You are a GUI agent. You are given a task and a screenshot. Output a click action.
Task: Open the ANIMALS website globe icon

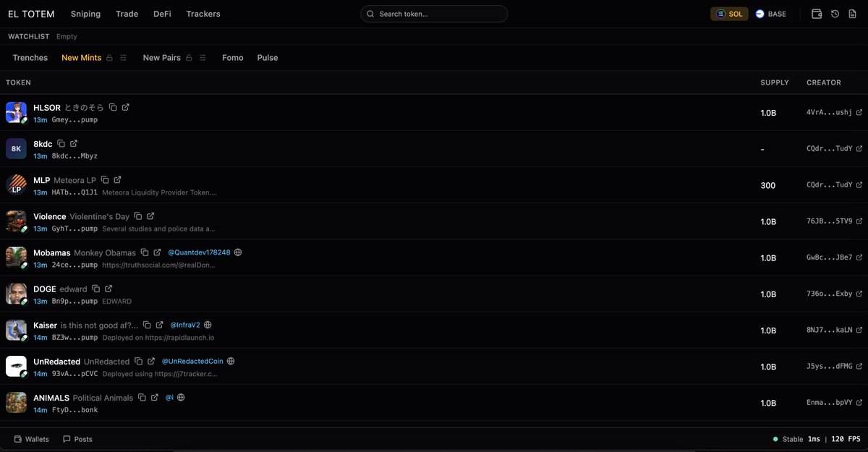[181, 397]
